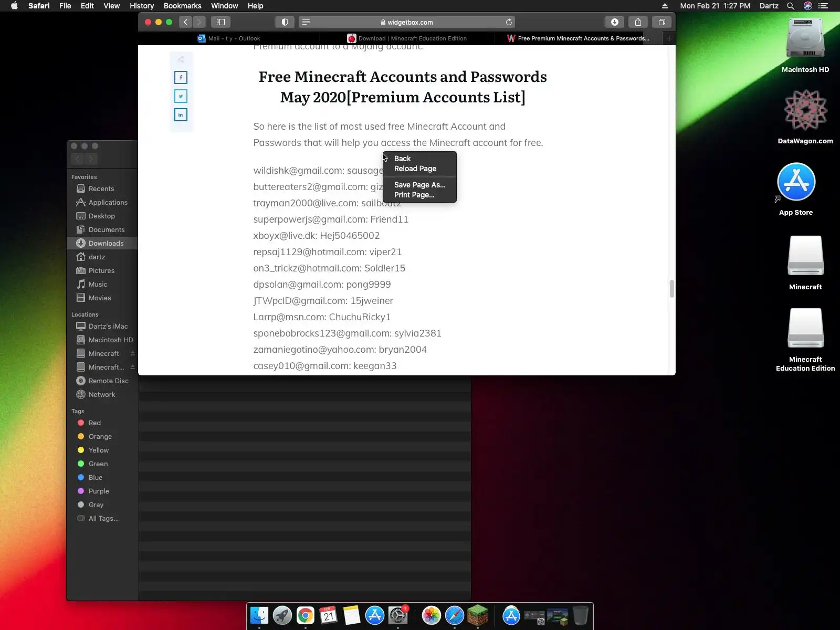Open the Apple menu
The width and height of the screenshot is (840, 630).
15,6
